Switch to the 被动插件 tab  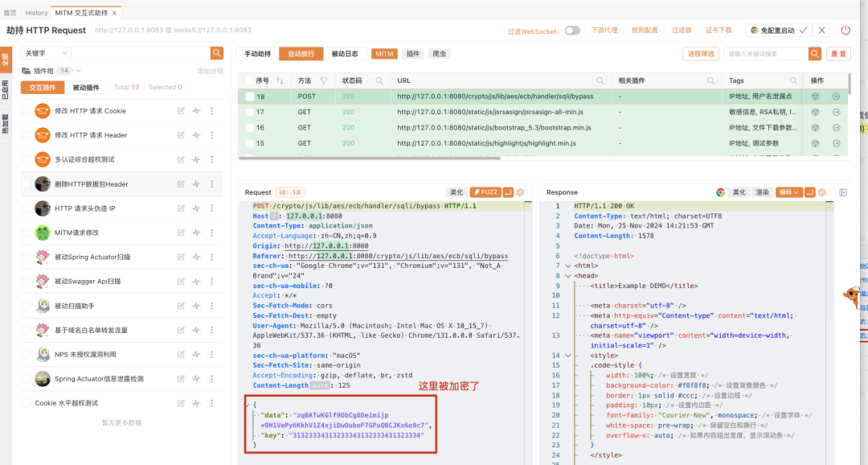tap(86, 88)
